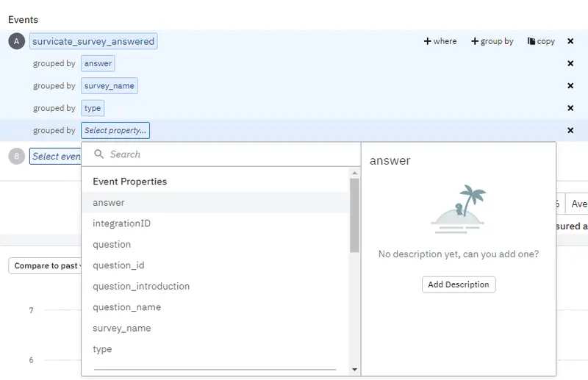Click Add Description button
588x380 pixels.
coord(459,284)
